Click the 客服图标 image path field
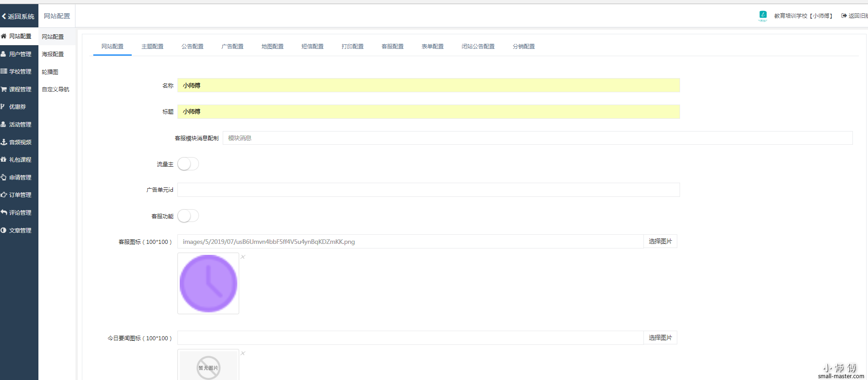 tap(410, 242)
